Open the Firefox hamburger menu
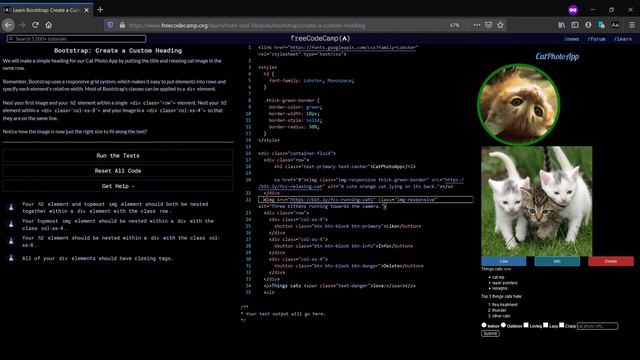The height and width of the screenshot is (360, 640). tap(632, 25)
